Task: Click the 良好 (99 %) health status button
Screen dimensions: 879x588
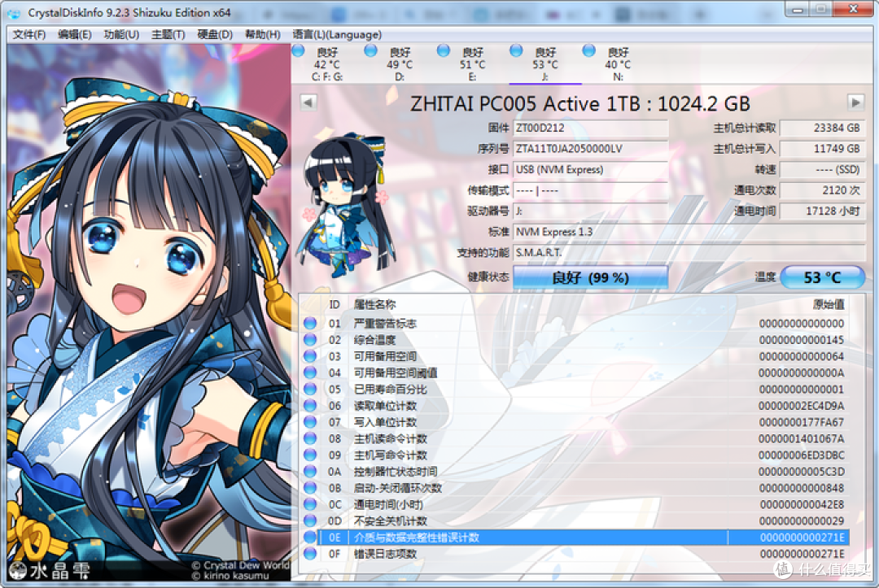Action: click(590, 278)
